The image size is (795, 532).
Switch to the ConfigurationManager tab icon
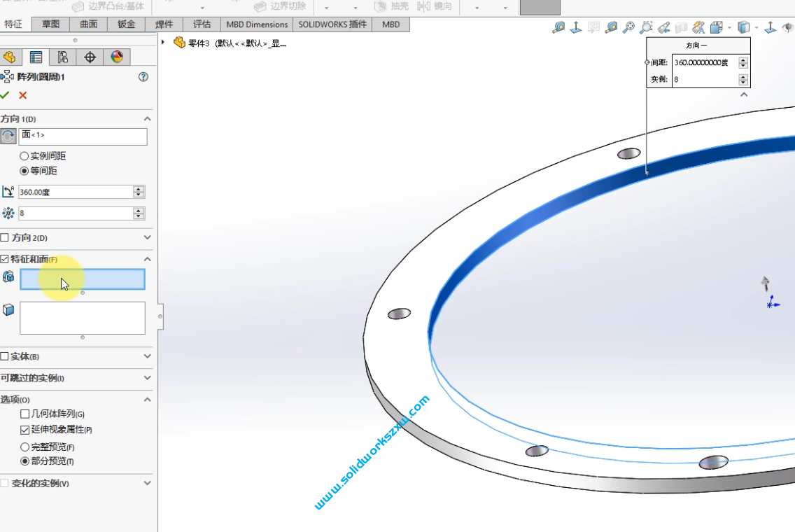pos(63,57)
